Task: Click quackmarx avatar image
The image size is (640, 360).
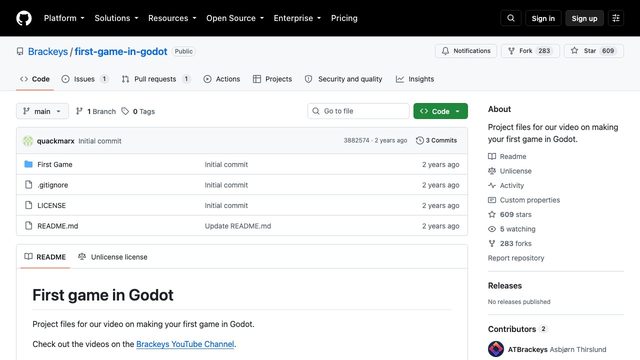Action: (28, 141)
